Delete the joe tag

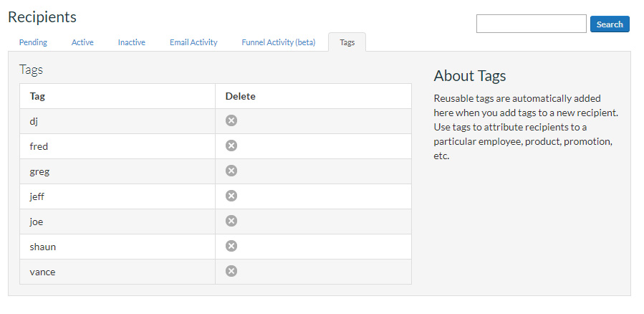point(231,221)
